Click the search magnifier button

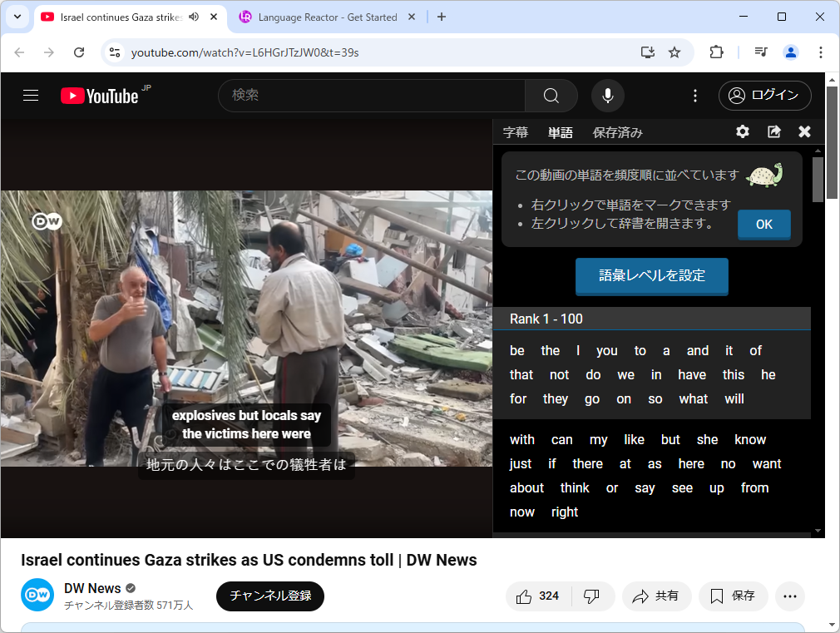pyautogui.click(x=551, y=96)
